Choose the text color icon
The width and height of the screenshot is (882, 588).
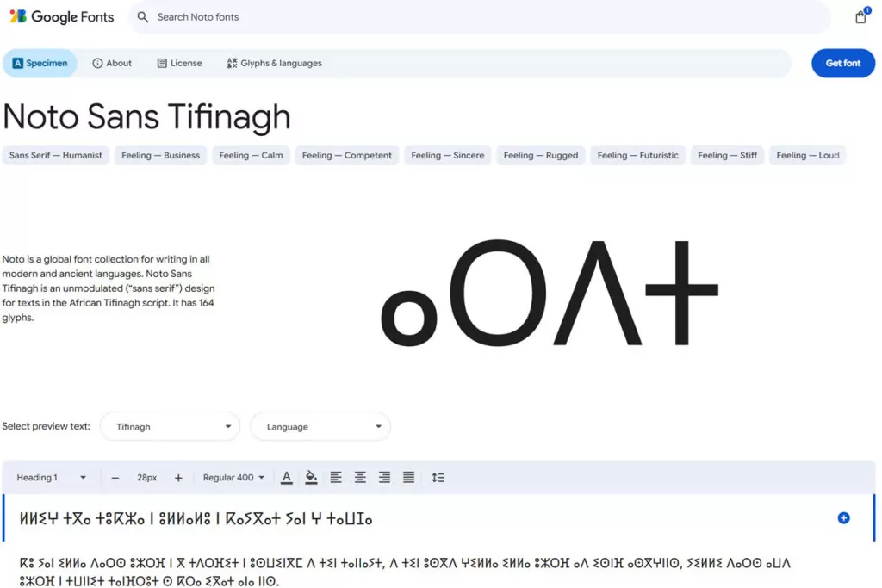(x=286, y=477)
